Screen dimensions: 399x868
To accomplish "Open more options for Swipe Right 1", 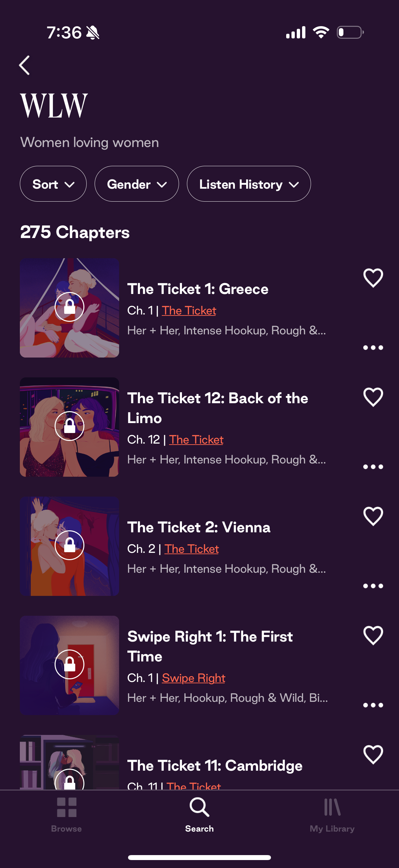I will 373,705.
